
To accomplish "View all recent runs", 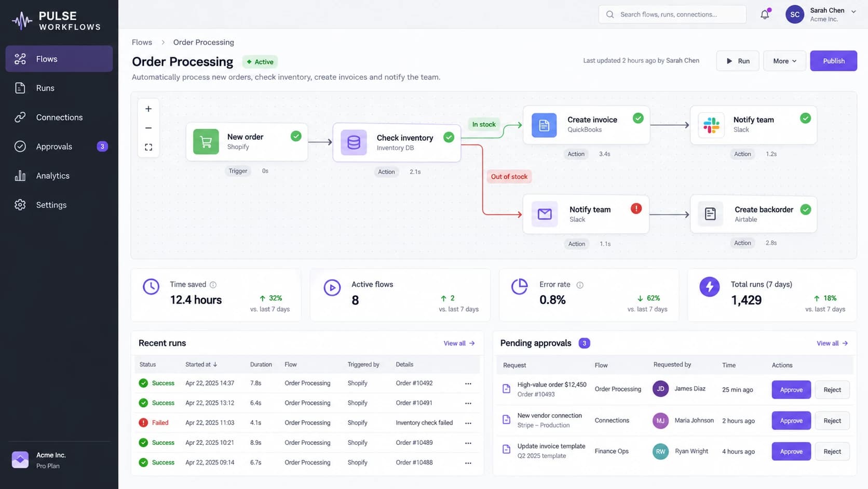I will tap(459, 343).
